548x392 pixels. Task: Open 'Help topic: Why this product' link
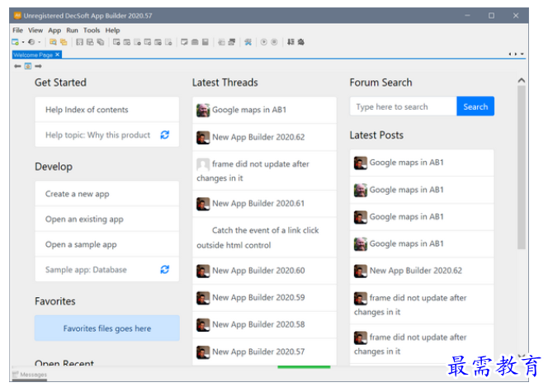coord(98,135)
